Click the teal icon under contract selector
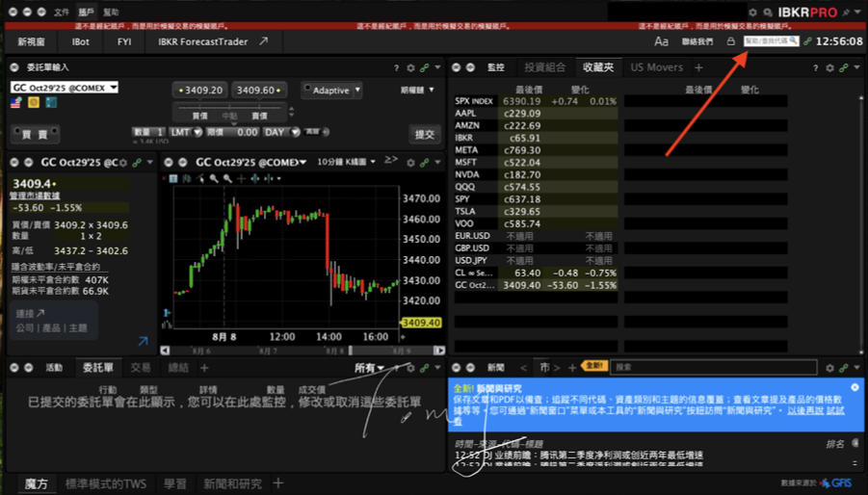 [x=51, y=102]
